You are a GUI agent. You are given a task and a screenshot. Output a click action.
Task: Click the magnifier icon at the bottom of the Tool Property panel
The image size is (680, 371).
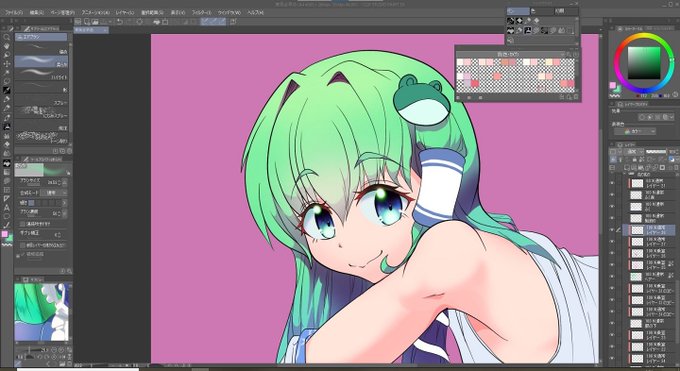69,271
